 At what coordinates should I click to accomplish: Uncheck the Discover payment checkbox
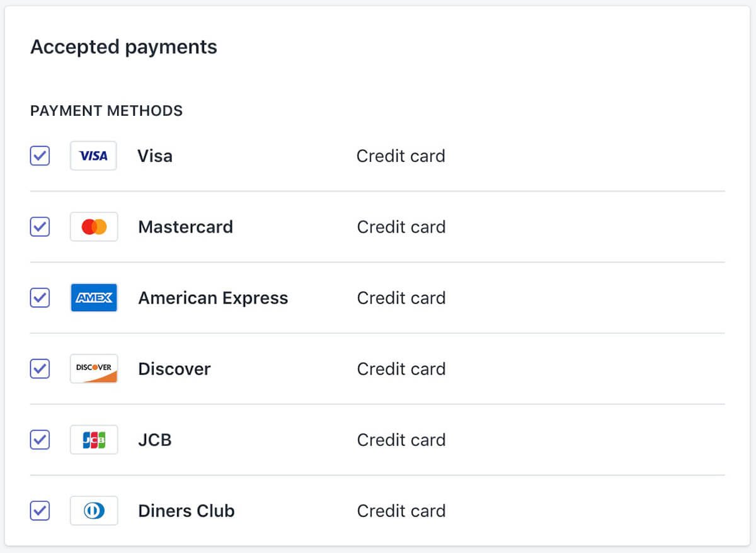(x=40, y=368)
